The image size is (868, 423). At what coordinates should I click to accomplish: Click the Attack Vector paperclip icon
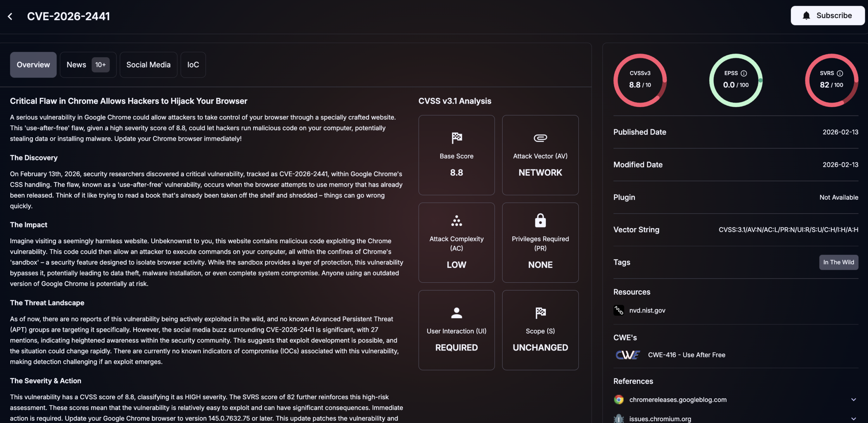pos(540,138)
